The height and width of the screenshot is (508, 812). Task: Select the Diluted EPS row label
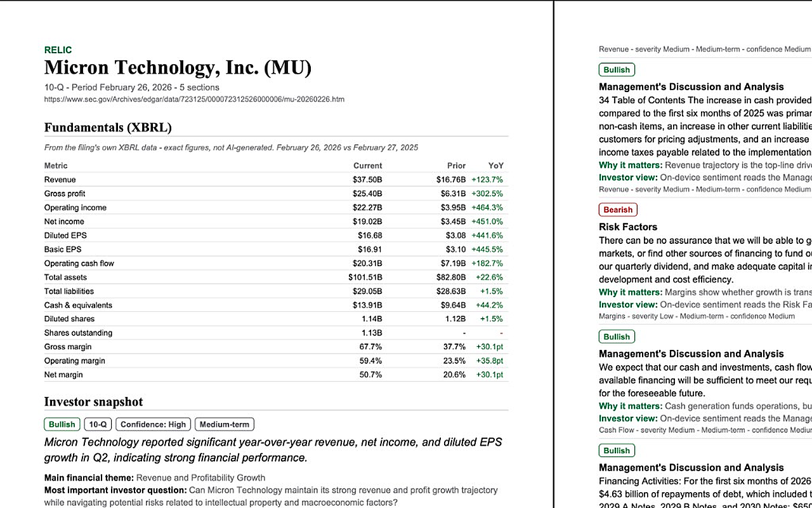(x=65, y=236)
